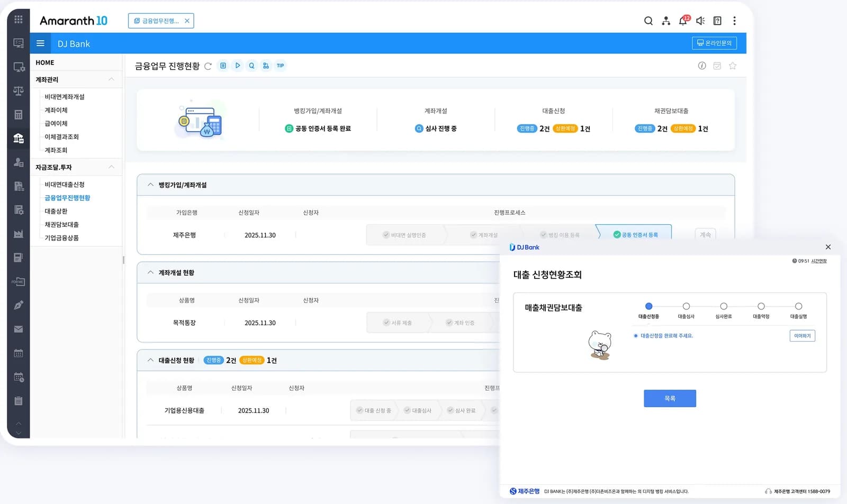Open the pen edit icon in left sidebar
The image size is (847, 504).
coord(19,305)
